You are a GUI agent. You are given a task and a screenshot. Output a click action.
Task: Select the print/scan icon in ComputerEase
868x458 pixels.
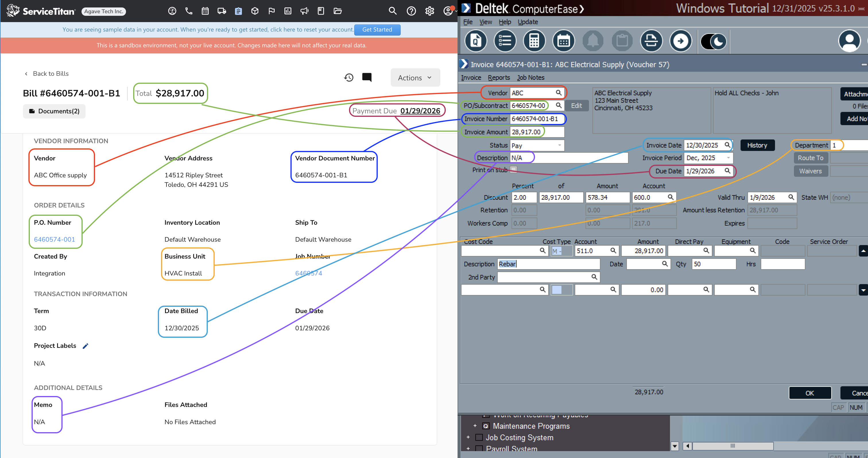pos(651,41)
